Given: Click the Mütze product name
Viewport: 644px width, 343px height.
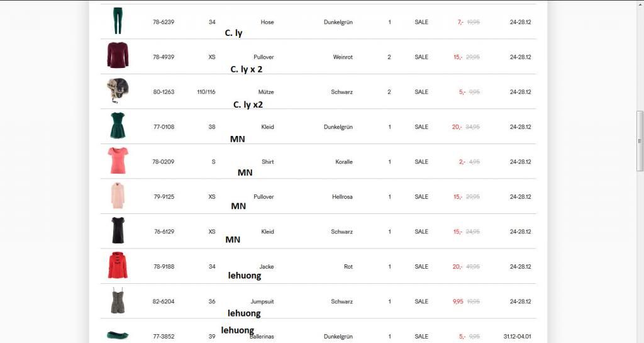Looking at the screenshot, I should point(266,92).
